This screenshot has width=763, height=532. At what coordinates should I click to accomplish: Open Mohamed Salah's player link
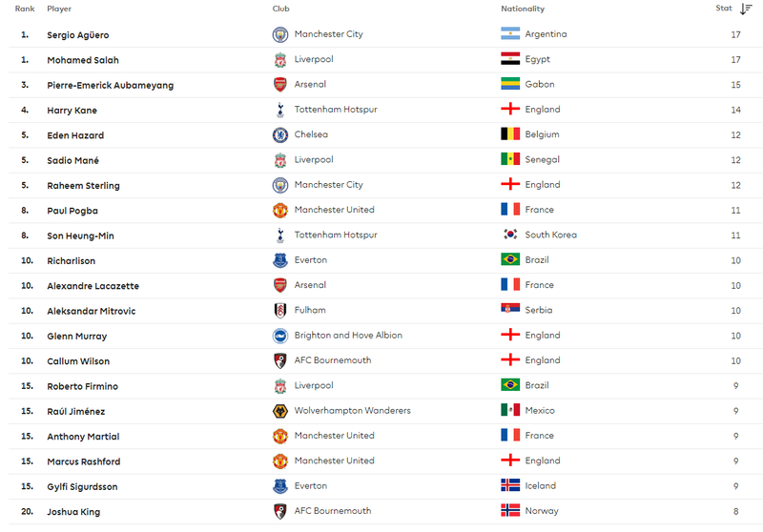coord(83,60)
